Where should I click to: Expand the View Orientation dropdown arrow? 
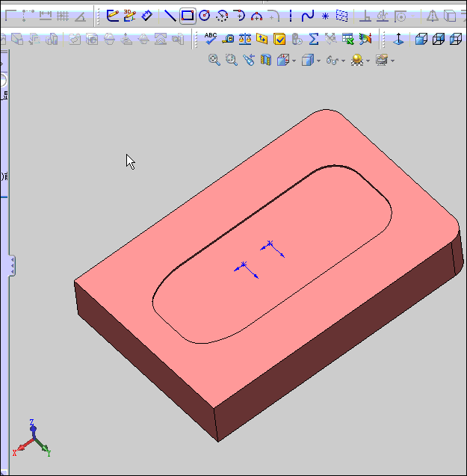(x=294, y=61)
